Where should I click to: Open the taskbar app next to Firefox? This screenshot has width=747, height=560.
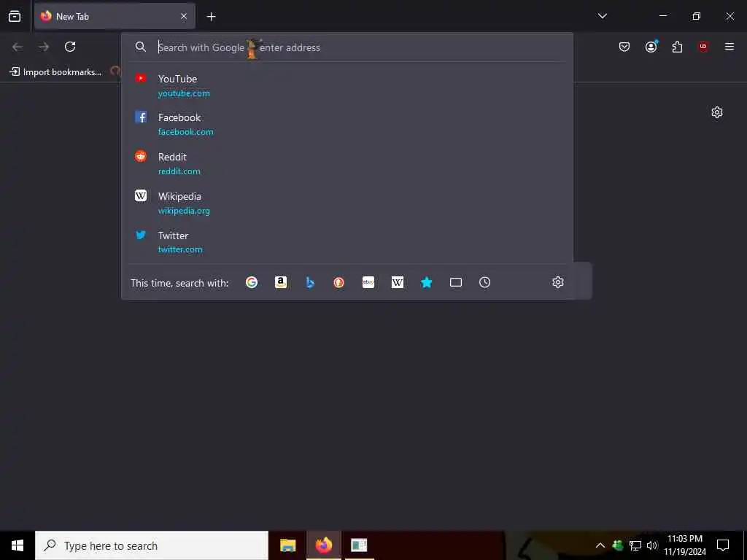(x=359, y=545)
